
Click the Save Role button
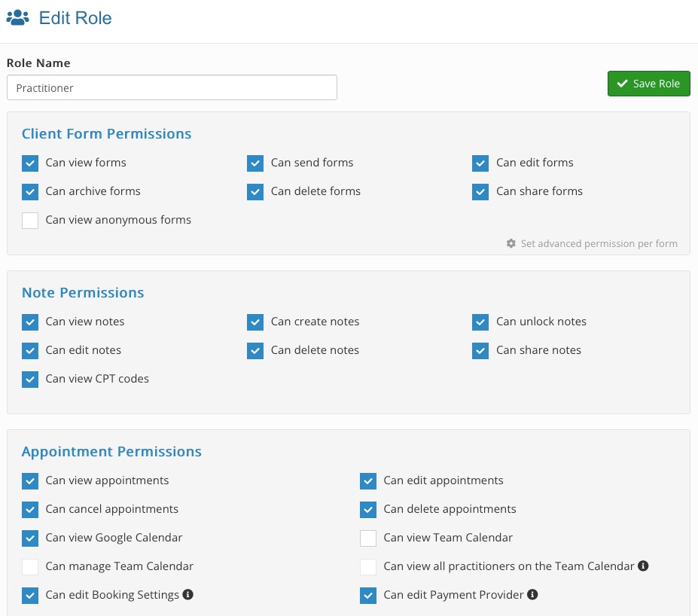pyautogui.click(x=648, y=84)
